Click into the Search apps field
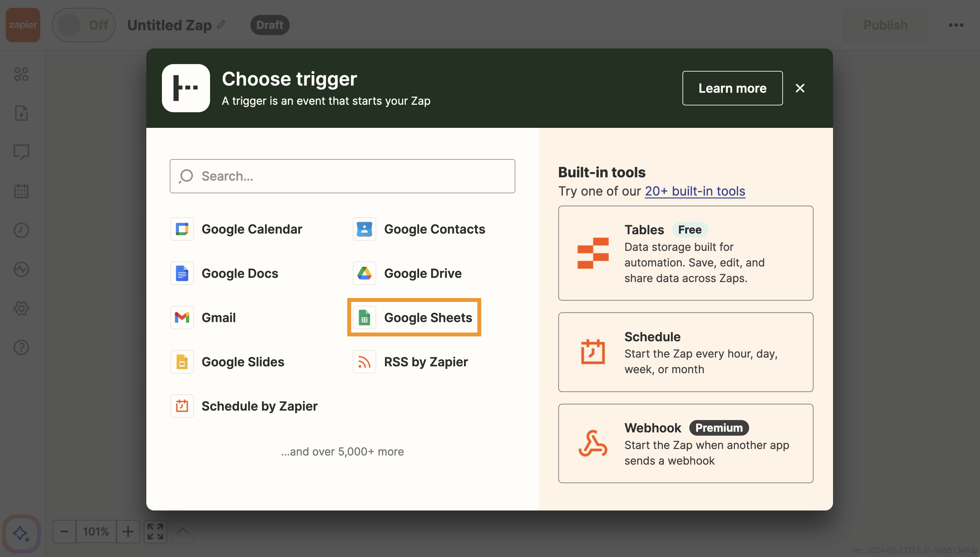The height and width of the screenshot is (557, 980). tap(342, 176)
